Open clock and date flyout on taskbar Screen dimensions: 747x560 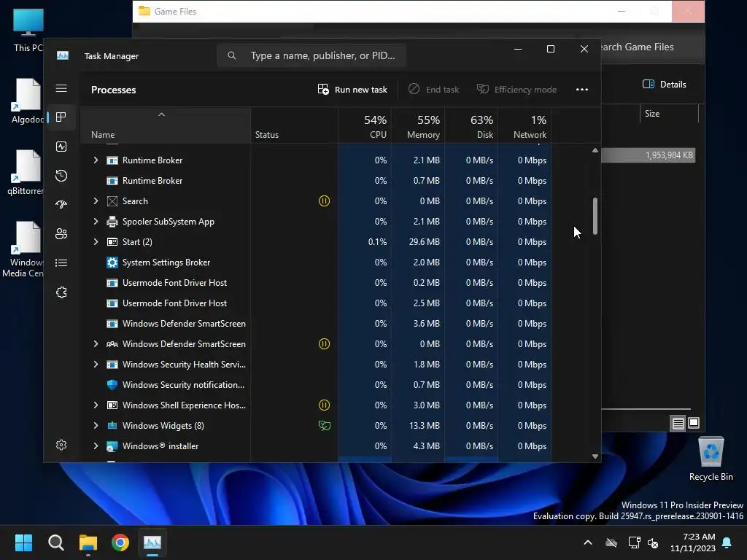693,542
